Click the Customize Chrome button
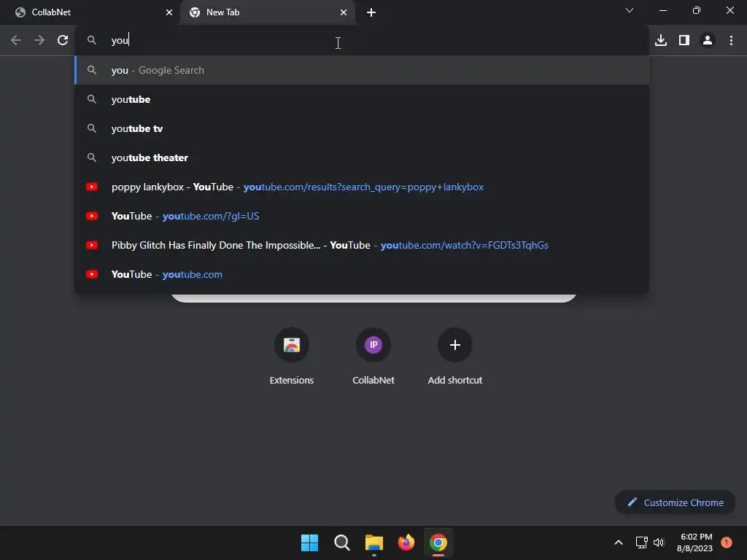This screenshot has height=560, width=747. [675, 502]
